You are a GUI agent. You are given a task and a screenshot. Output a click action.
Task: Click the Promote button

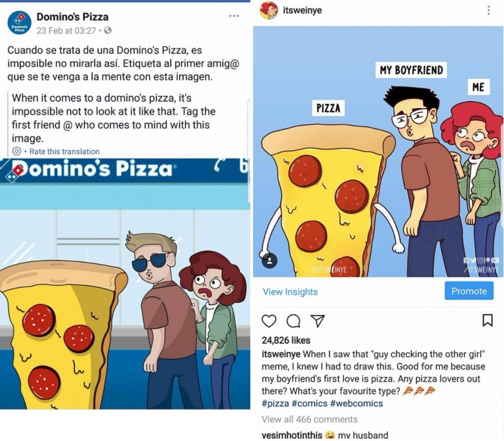point(469,291)
